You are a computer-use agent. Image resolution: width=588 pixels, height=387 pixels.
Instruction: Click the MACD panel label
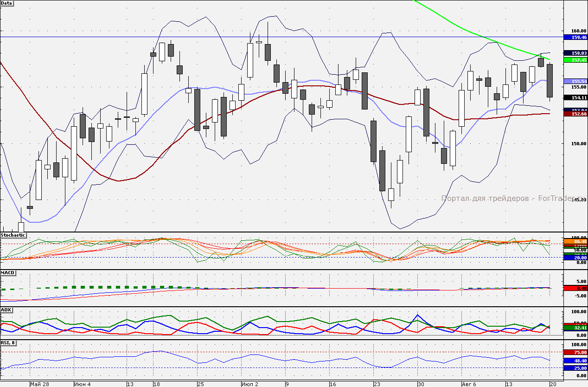click(8, 272)
